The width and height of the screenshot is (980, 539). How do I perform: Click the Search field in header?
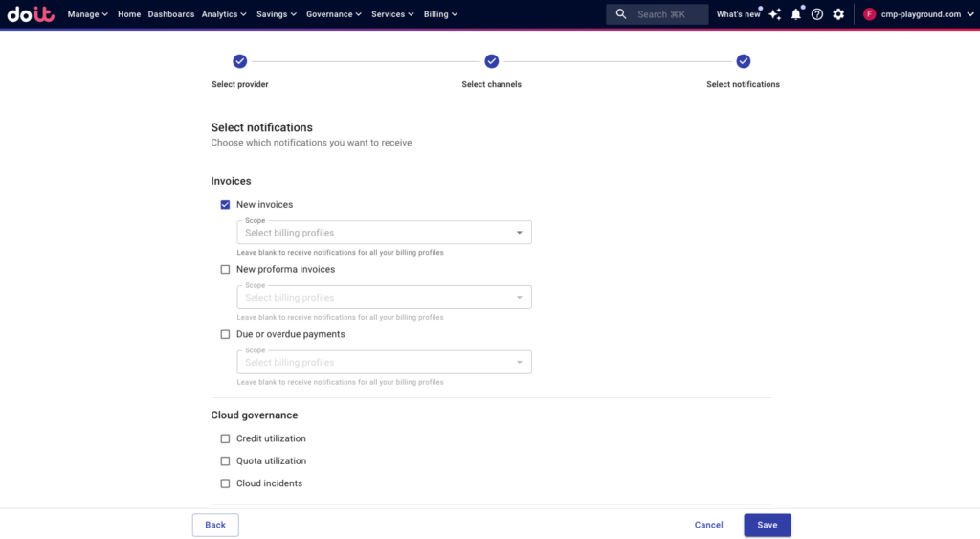657,14
